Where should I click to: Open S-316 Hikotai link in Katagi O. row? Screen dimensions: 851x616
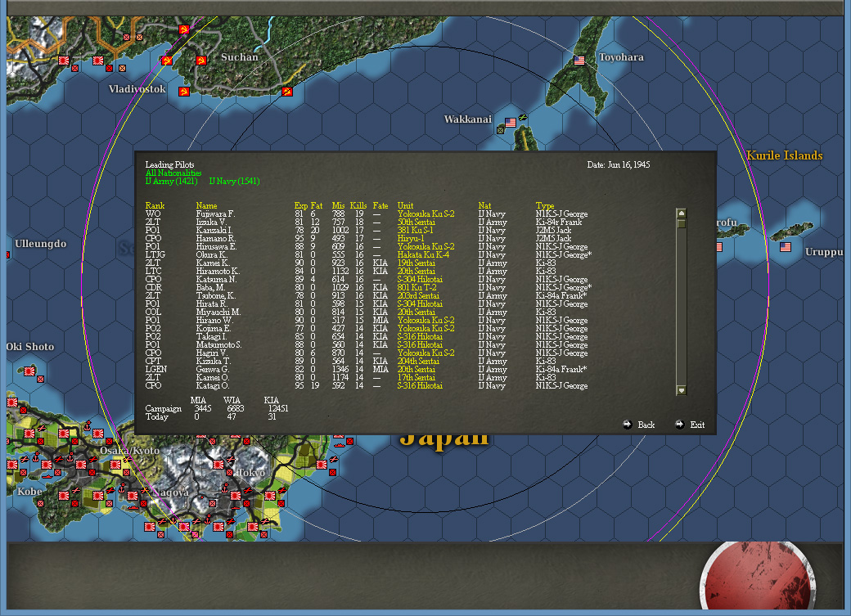pyautogui.click(x=420, y=385)
